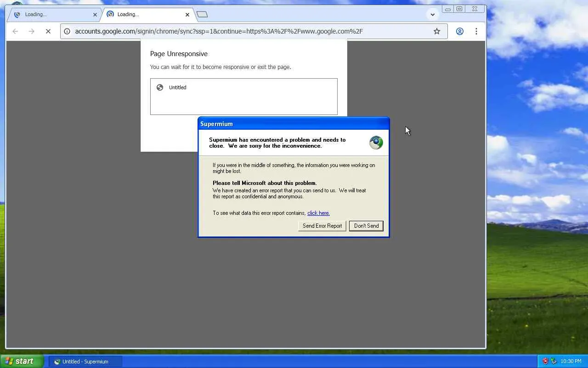Select the active Loading tab
The height and width of the screenshot is (368, 588).
click(147, 15)
